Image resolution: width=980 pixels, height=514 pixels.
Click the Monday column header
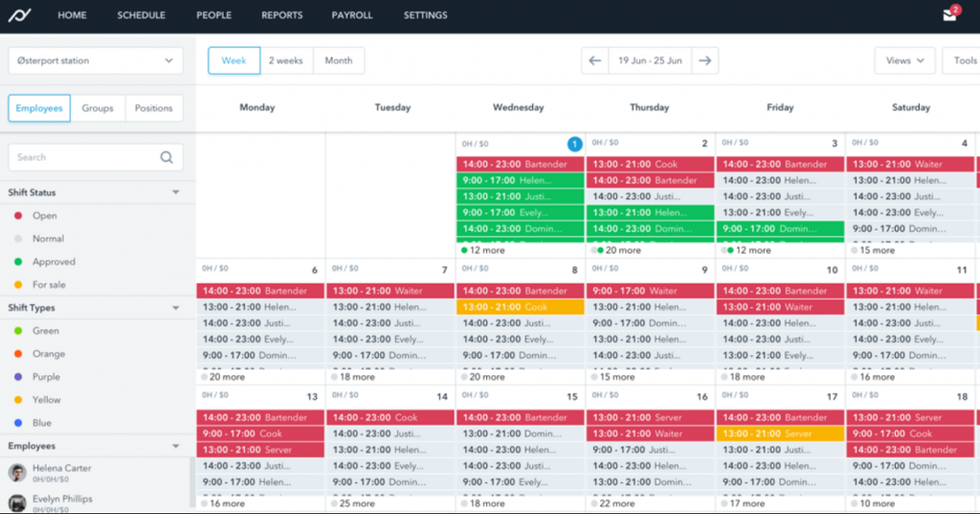click(x=256, y=107)
